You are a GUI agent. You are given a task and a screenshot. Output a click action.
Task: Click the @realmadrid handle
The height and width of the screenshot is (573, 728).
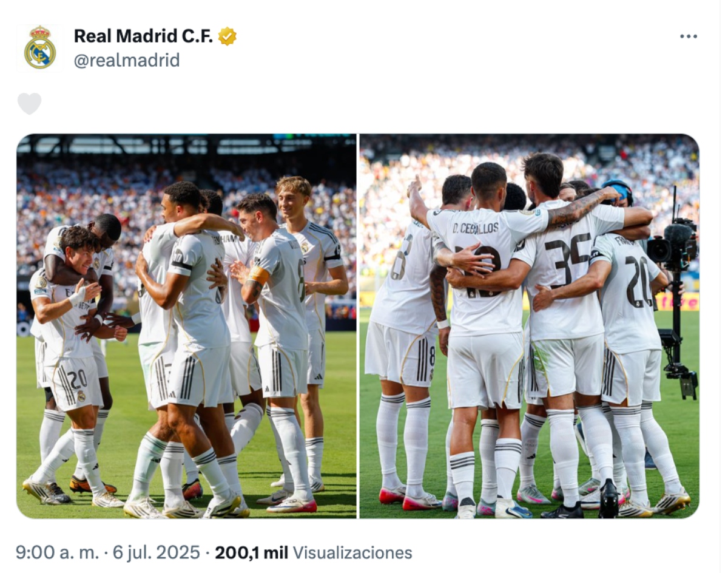coord(127,60)
